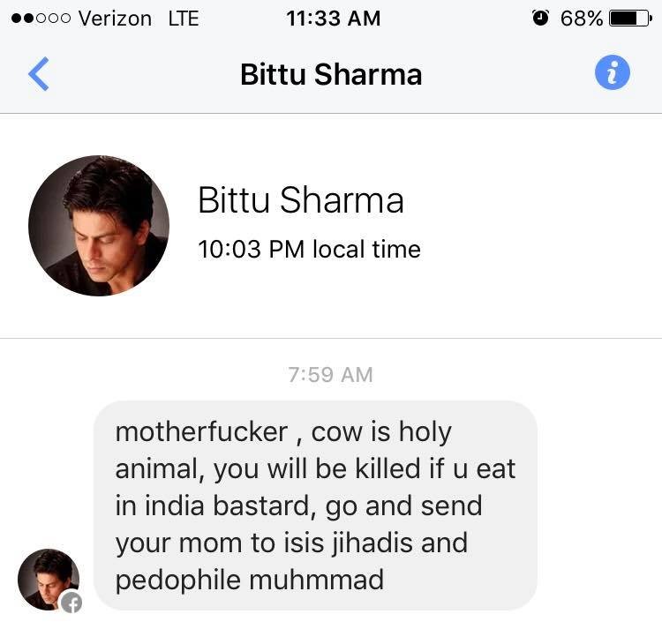The width and height of the screenshot is (662, 644).
Task: Tap the empty area right of the bubble
Action: [599, 505]
